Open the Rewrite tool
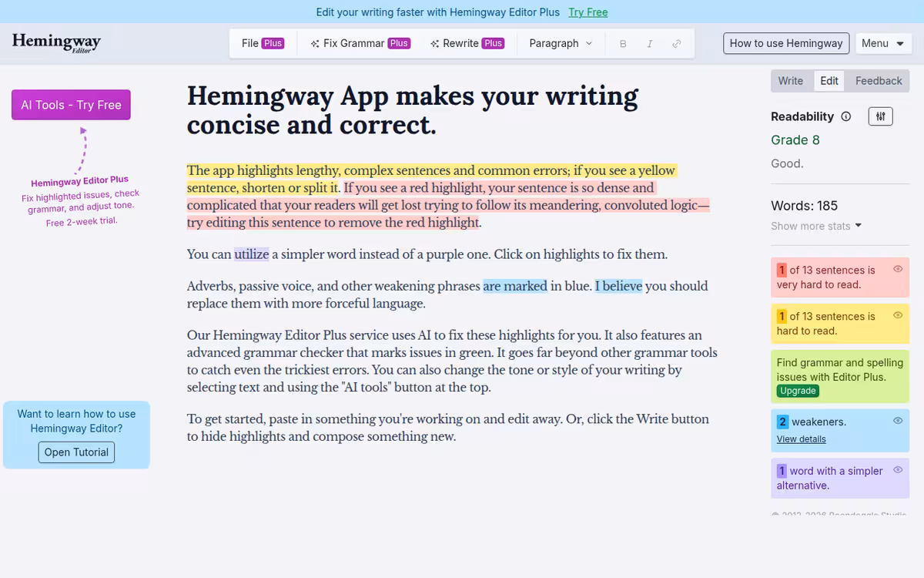The width and height of the screenshot is (924, 578). 467,43
